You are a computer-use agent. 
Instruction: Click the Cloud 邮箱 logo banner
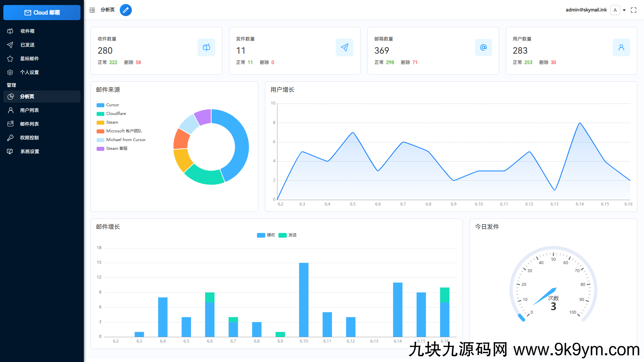pos(42,12)
